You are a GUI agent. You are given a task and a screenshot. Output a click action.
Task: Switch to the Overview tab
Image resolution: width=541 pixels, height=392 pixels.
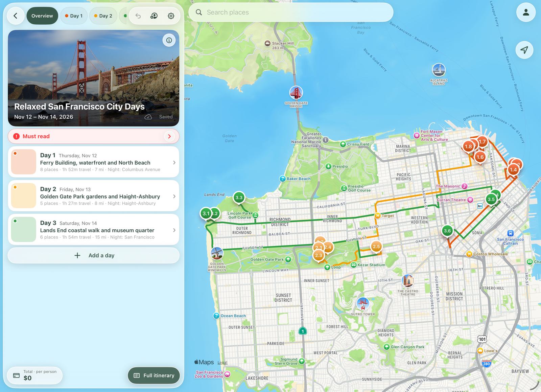(42, 16)
